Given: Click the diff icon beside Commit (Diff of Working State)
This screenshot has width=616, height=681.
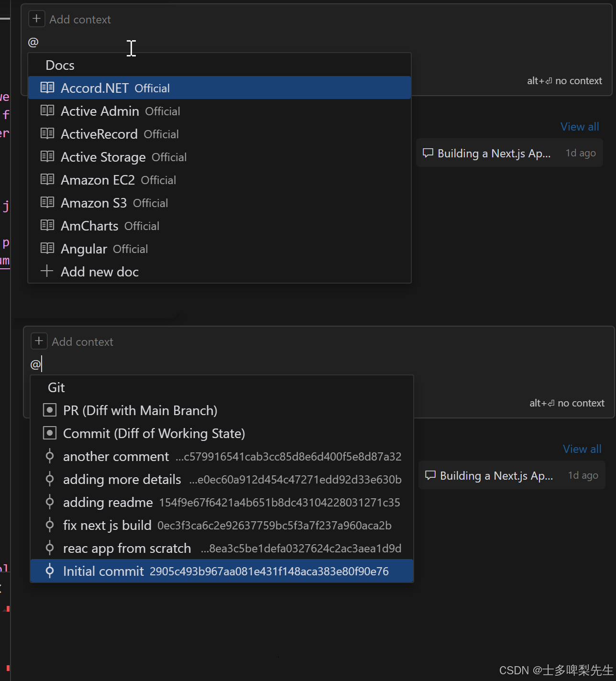Looking at the screenshot, I should click(50, 433).
